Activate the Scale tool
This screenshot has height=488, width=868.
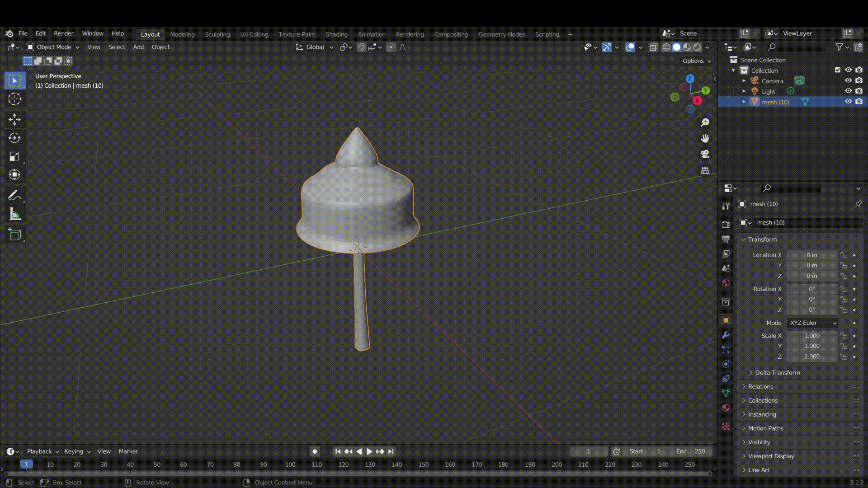coord(14,156)
